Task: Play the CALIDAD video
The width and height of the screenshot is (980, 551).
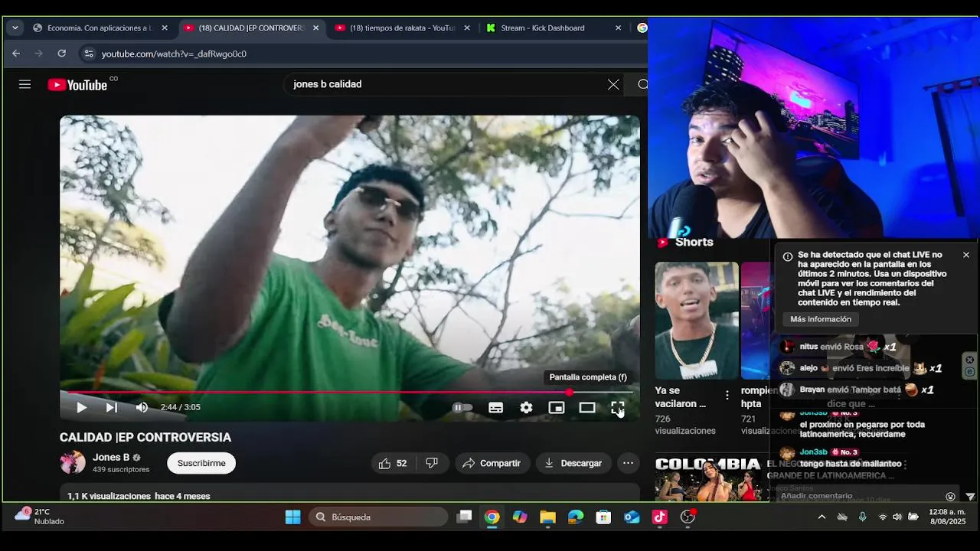Action: pyautogui.click(x=81, y=408)
